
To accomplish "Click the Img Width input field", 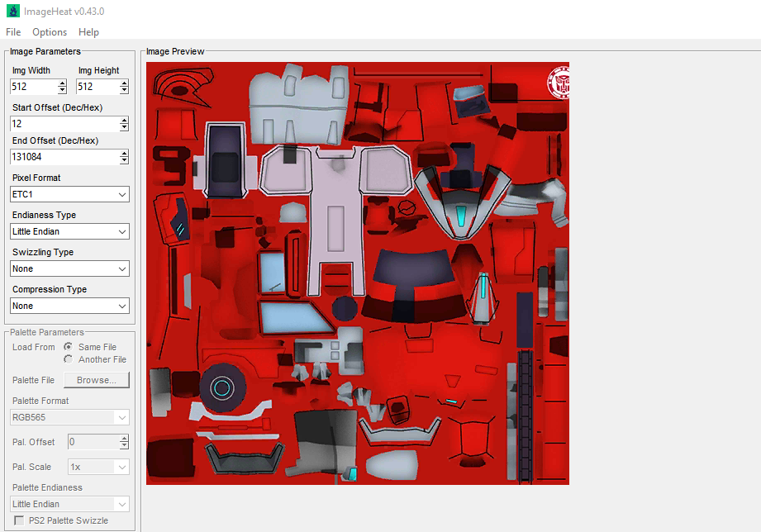I will tap(34, 87).
